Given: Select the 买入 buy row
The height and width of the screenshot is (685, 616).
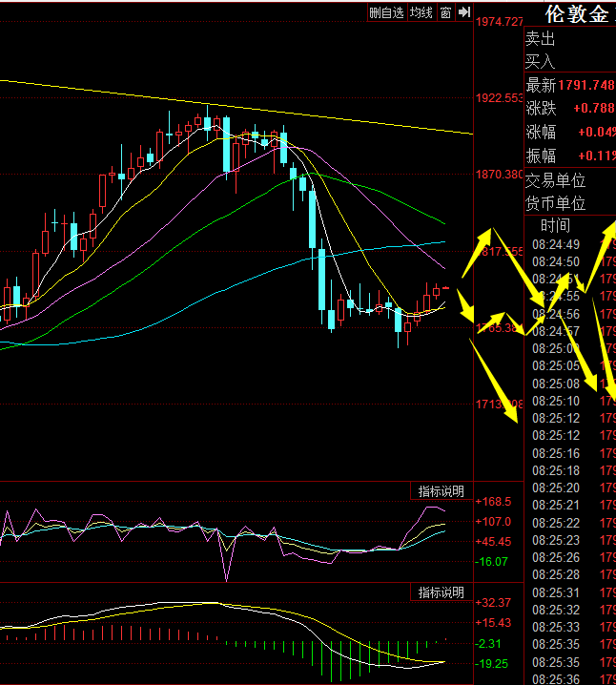Looking at the screenshot, I should [570, 61].
